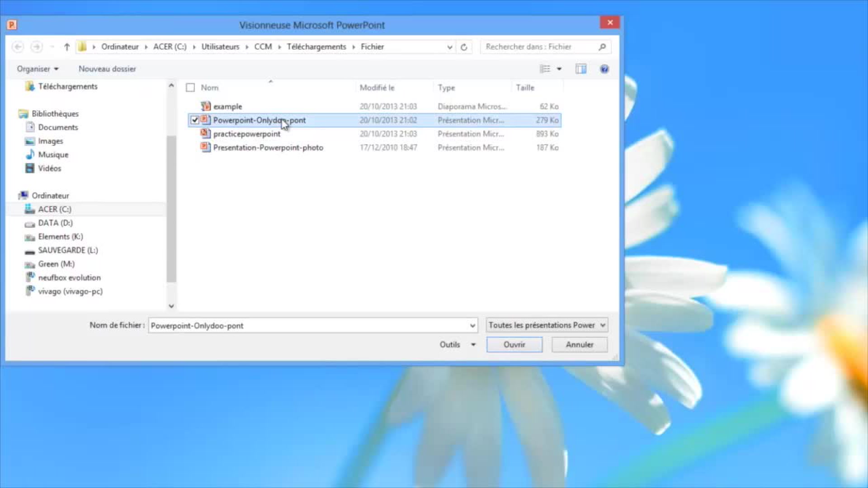Open the address bar history dropdown
The height and width of the screenshot is (488, 868).
click(449, 47)
